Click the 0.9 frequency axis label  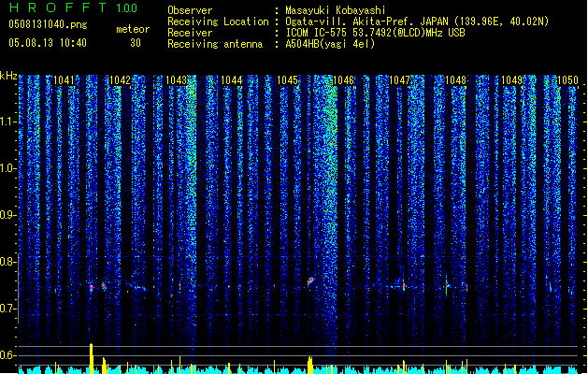[7, 215]
